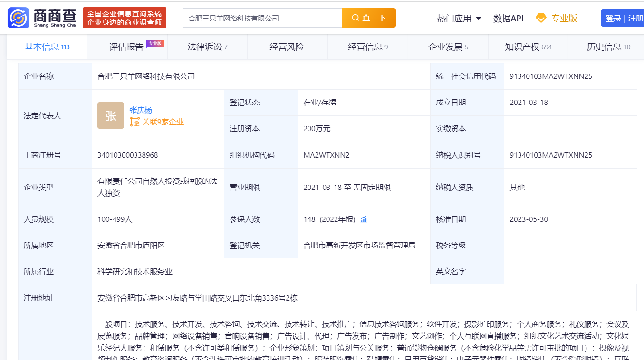The height and width of the screenshot is (360, 644).
Task: Click the 专业版 badge on 评估报告 tab
Action: coord(154,43)
